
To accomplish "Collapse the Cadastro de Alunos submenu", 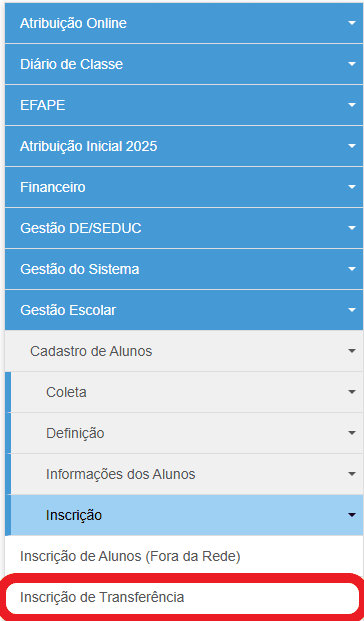I will 184,351.
